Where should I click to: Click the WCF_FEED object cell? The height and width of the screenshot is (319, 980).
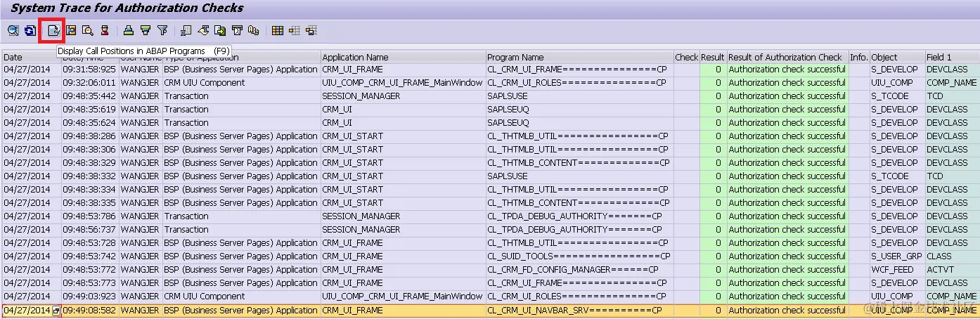pyautogui.click(x=897, y=270)
